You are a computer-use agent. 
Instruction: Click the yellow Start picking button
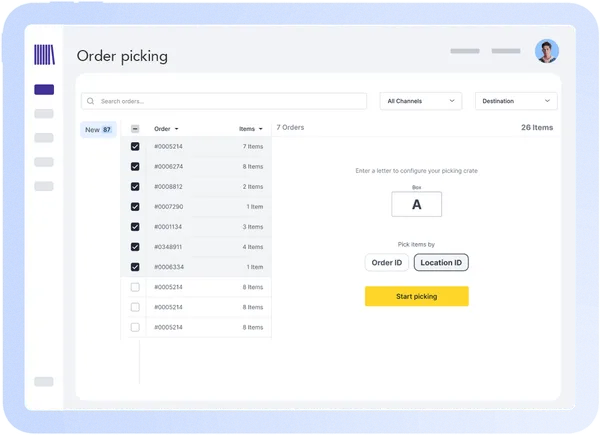click(x=417, y=296)
